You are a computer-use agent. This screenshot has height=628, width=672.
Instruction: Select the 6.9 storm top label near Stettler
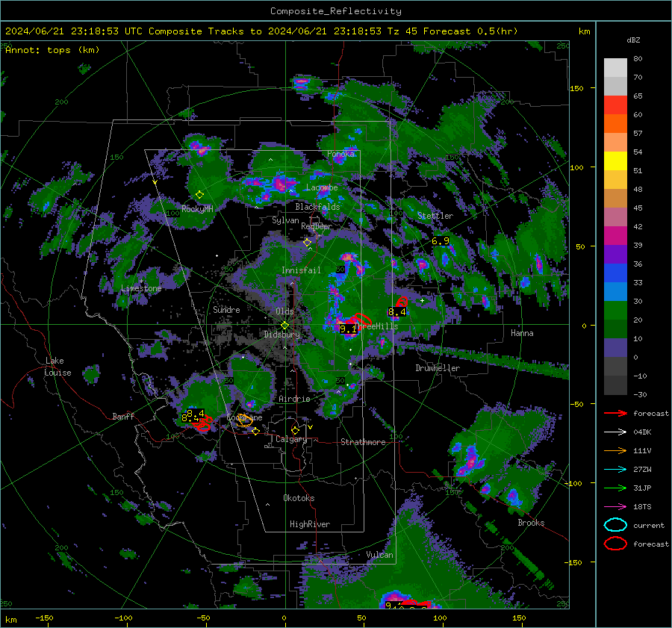point(441,241)
